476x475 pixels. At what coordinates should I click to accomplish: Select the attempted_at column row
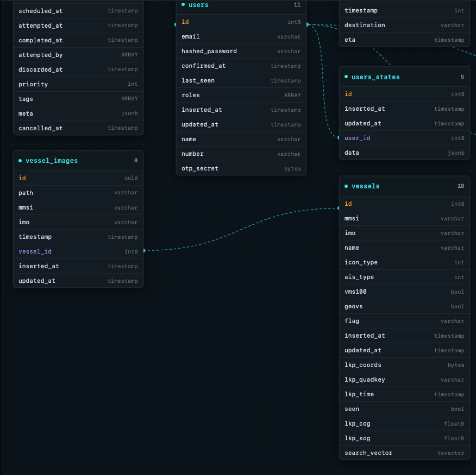point(78,26)
